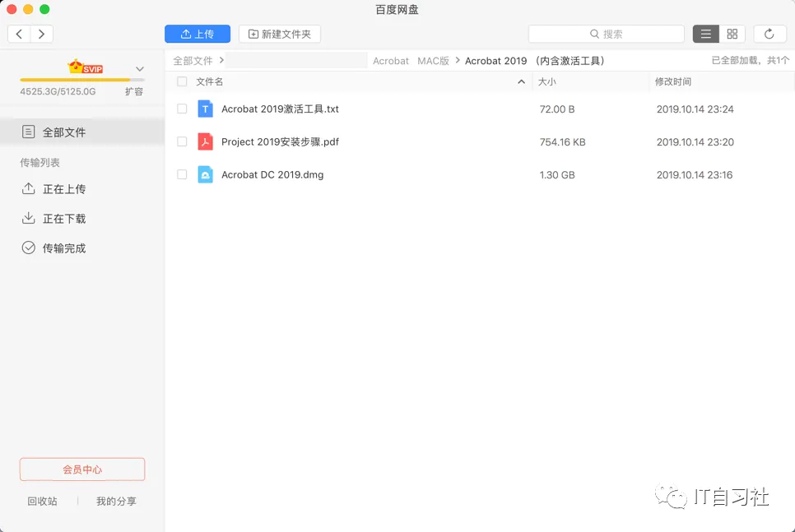Screen dimensions: 795x532
Task: Focus the 搜索 search field
Action: click(x=606, y=34)
